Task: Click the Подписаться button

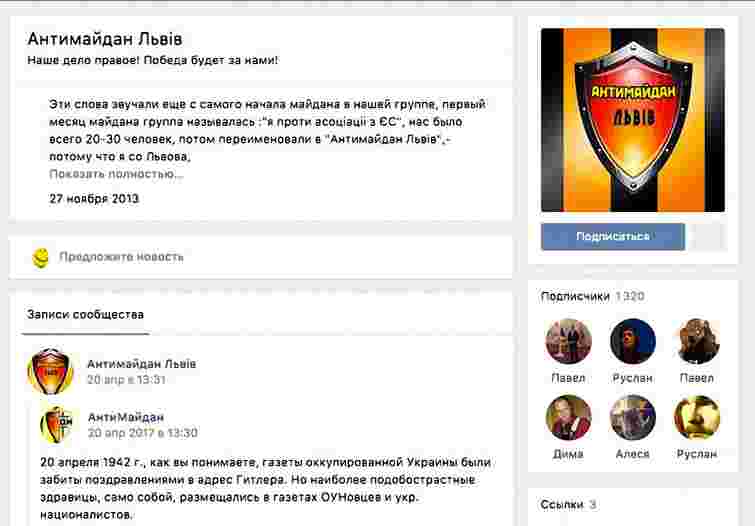Action: [612, 237]
